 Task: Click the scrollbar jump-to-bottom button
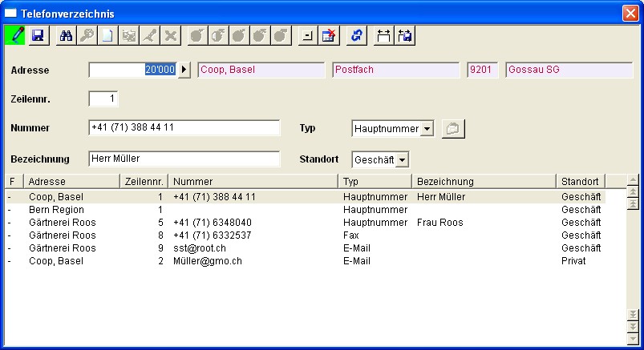633,315
